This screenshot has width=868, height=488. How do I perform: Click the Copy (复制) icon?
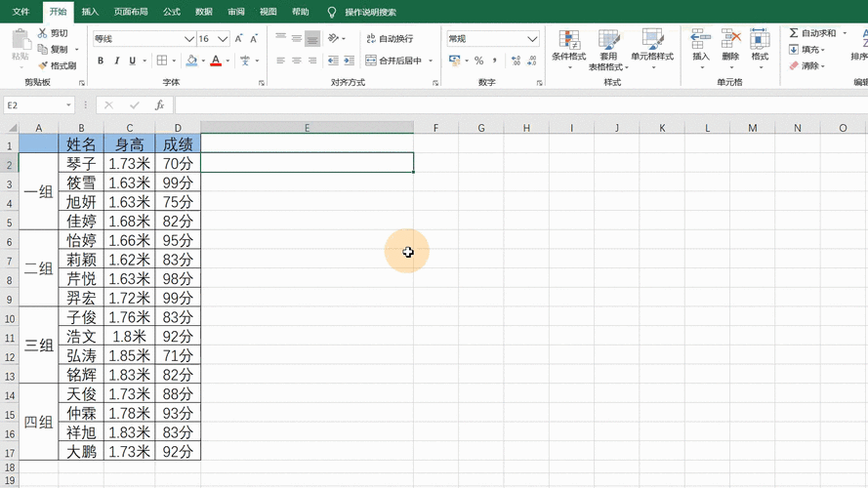(x=43, y=49)
